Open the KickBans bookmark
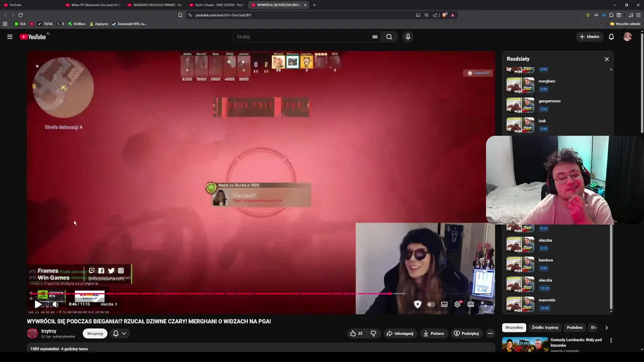 (77, 24)
